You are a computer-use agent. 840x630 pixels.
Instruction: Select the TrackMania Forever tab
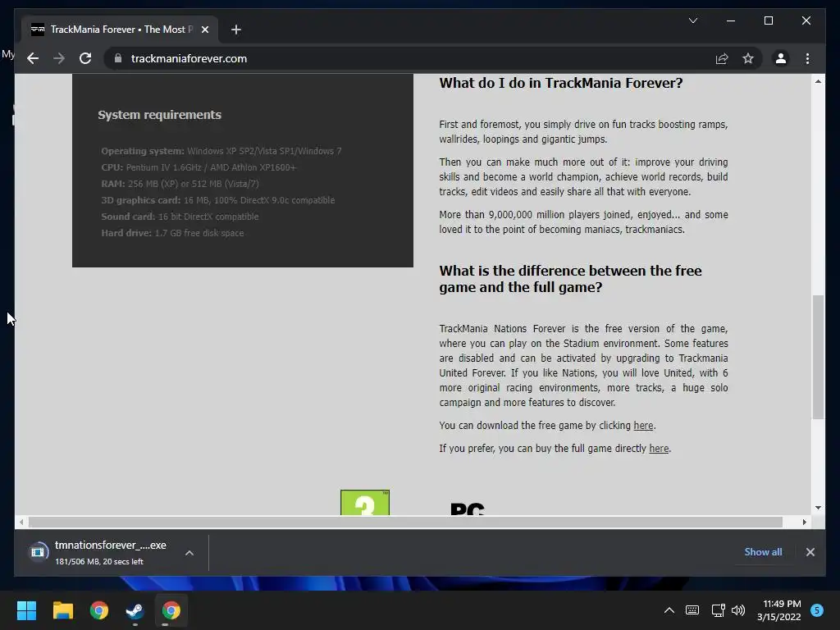coord(120,30)
